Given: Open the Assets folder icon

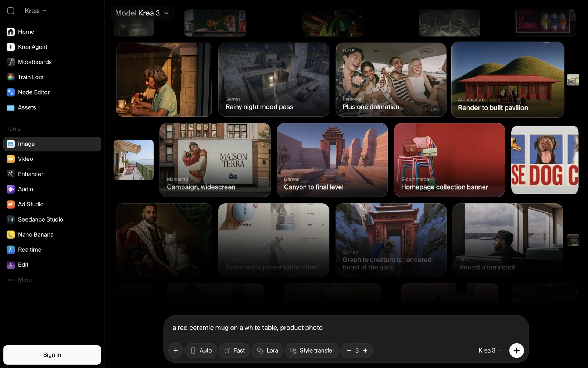Looking at the screenshot, I should click(11, 107).
